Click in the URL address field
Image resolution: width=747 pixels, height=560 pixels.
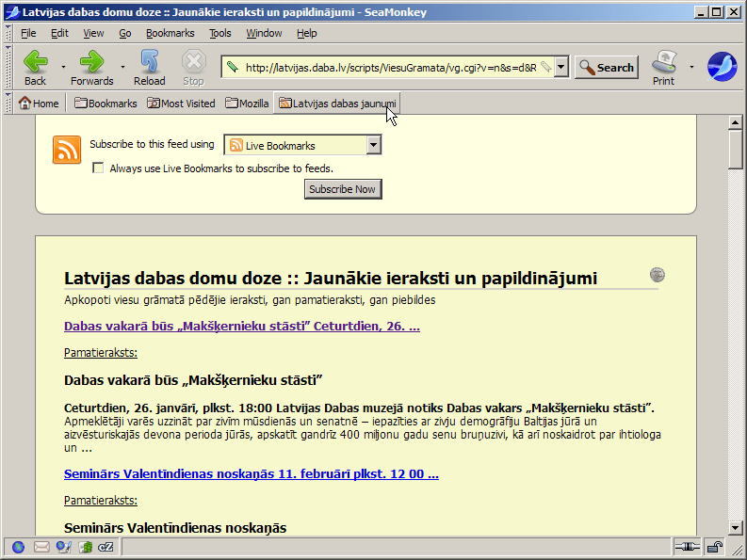391,67
